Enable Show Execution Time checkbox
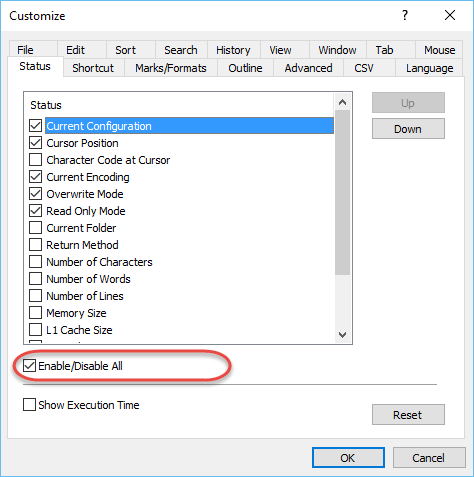The width and height of the screenshot is (474, 477). 29,405
